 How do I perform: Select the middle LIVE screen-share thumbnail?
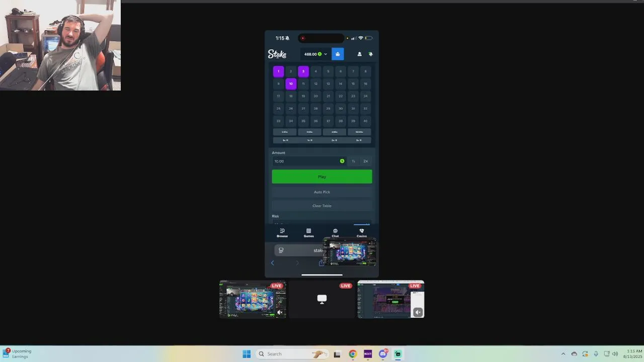coord(322,300)
